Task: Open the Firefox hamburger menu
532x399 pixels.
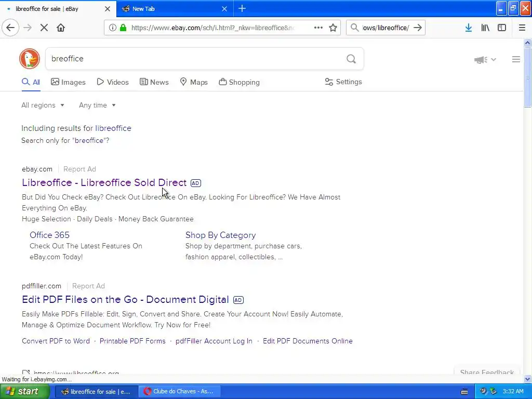Action: (522, 28)
